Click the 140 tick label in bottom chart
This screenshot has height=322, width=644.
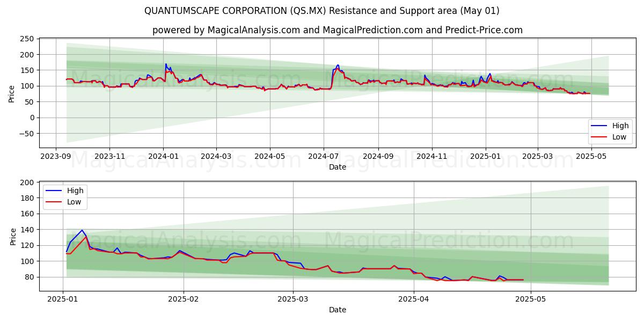pyautogui.click(x=27, y=230)
